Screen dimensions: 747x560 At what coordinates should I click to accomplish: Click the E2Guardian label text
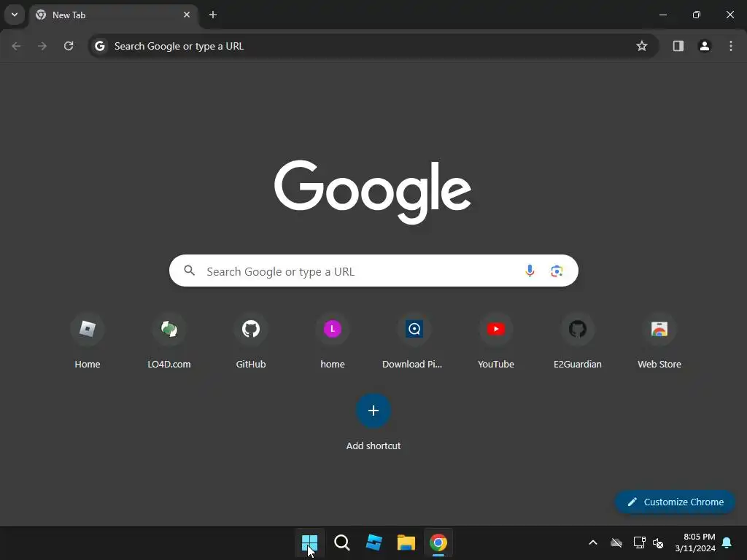pyautogui.click(x=578, y=365)
